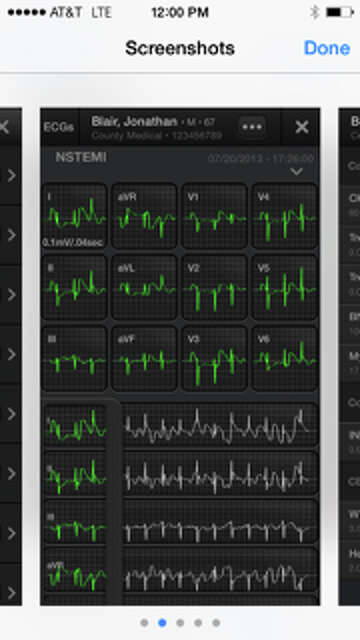Open the V2 lead waveform tile

(x=214, y=287)
